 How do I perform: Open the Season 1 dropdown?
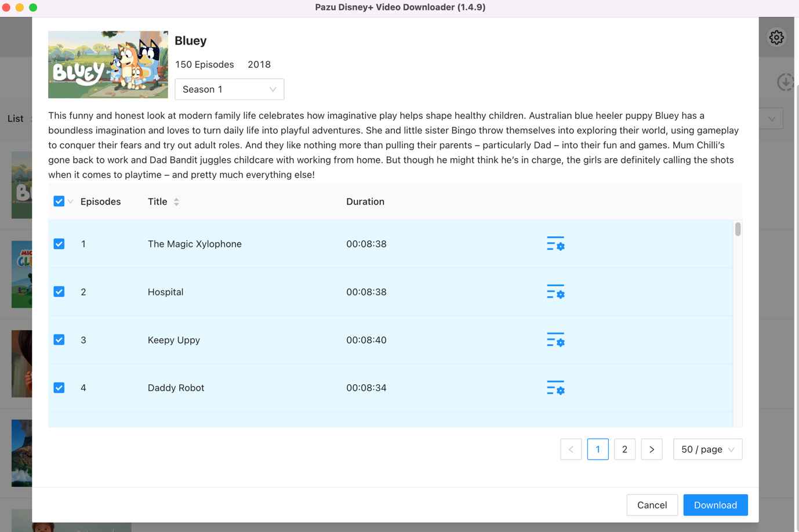pyautogui.click(x=229, y=89)
